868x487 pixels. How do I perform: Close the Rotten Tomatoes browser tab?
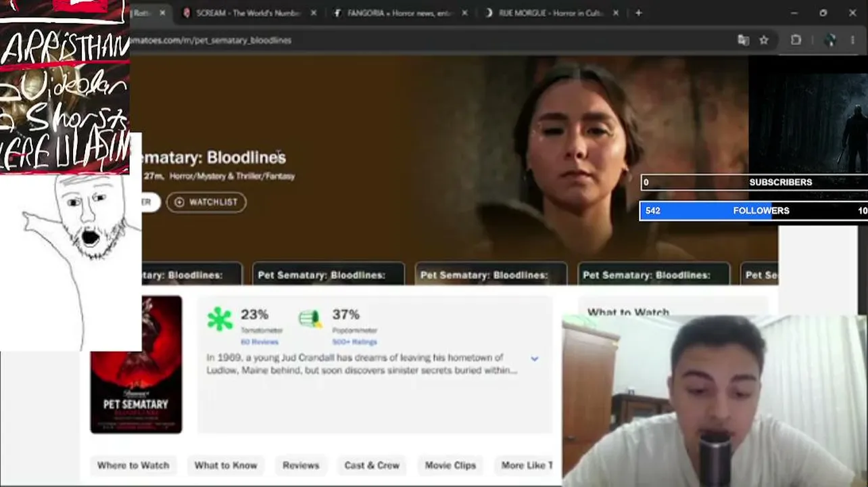click(162, 13)
